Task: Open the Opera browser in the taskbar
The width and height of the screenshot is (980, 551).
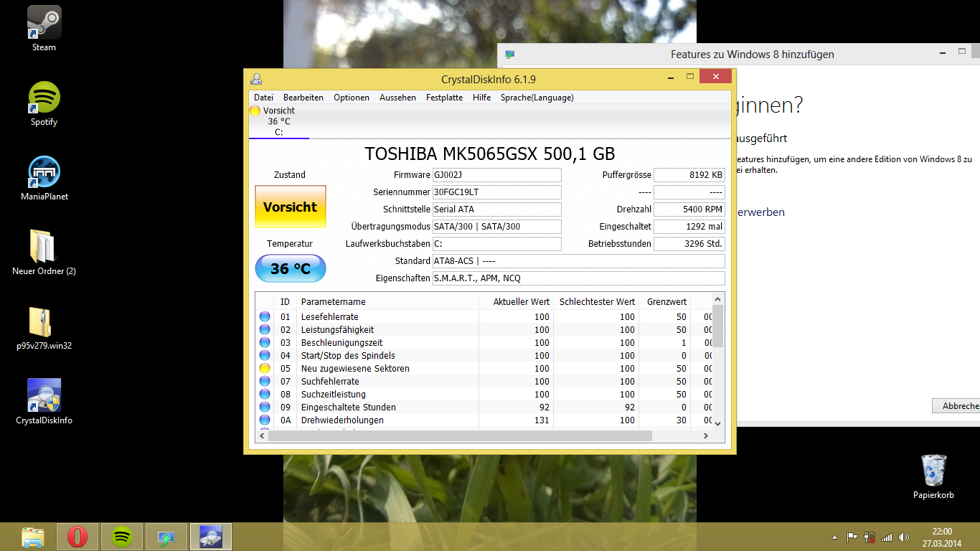Action: click(77, 537)
